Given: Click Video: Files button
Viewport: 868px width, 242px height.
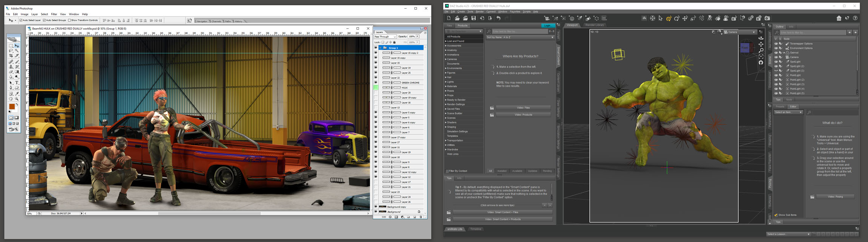Looking at the screenshot, I should click(523, 108).
